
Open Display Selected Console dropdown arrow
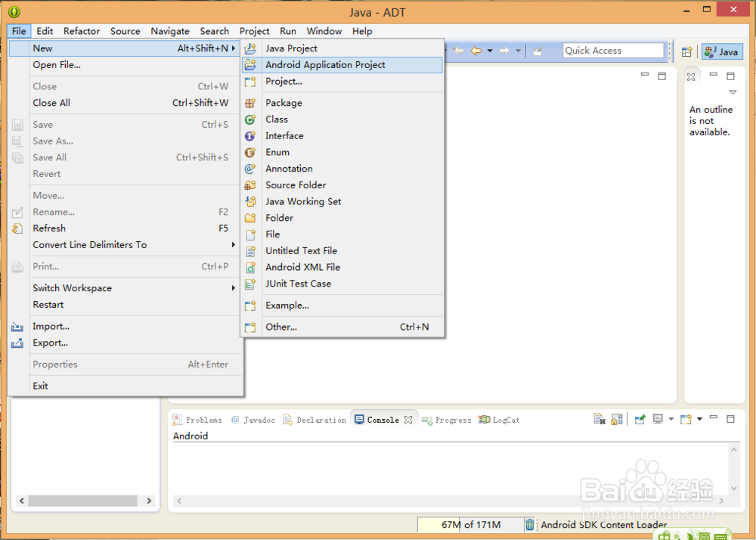click(671, 419)
